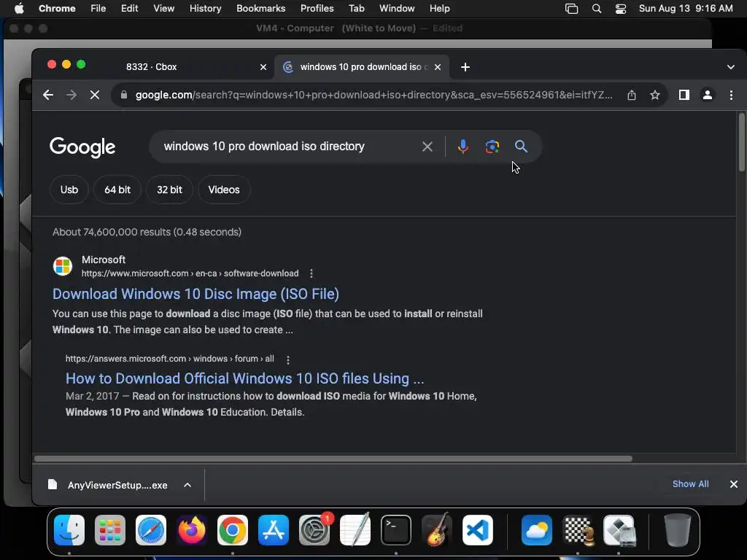The height and width of the screenshot is (560, 747).
Task: Open the Profiles menu
Action: point(317,9)
